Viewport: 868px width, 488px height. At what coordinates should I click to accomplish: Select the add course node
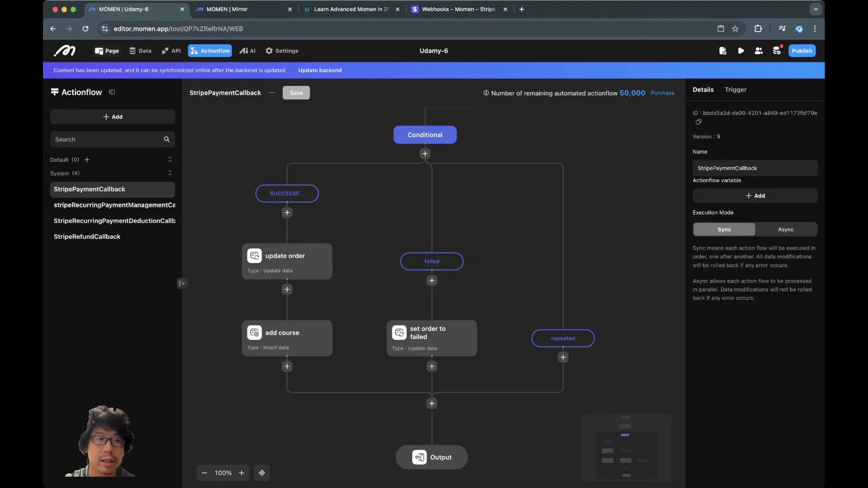click(287, 338)
